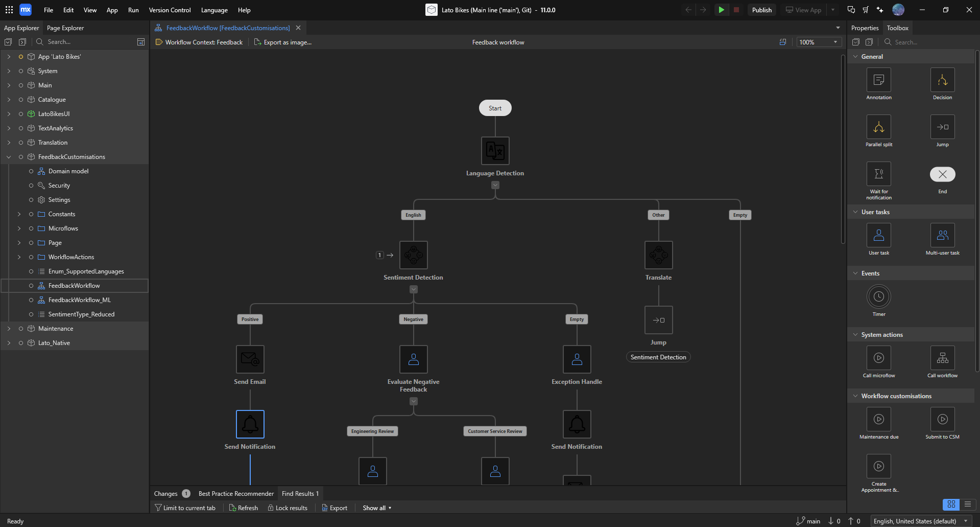The height and width of the screenshot is (527, 980).
Task: Switch toolbox to list view
Action: (x=967, y=505)
